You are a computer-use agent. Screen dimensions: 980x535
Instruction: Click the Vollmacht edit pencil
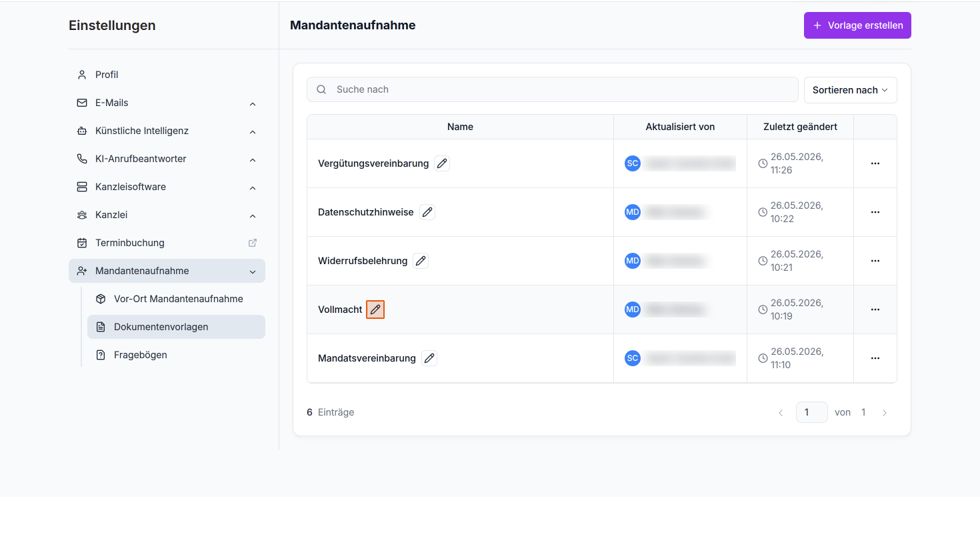[x=375, y=310]
